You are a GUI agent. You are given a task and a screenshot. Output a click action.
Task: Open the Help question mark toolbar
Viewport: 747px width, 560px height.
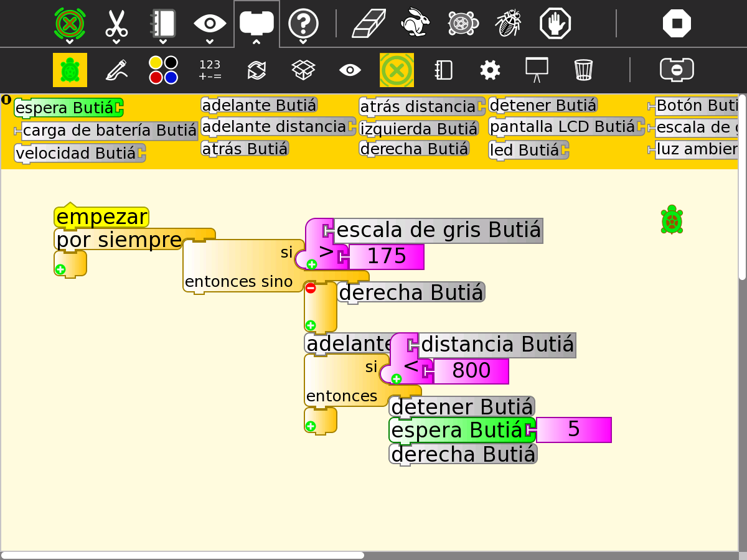pos(303,24)
